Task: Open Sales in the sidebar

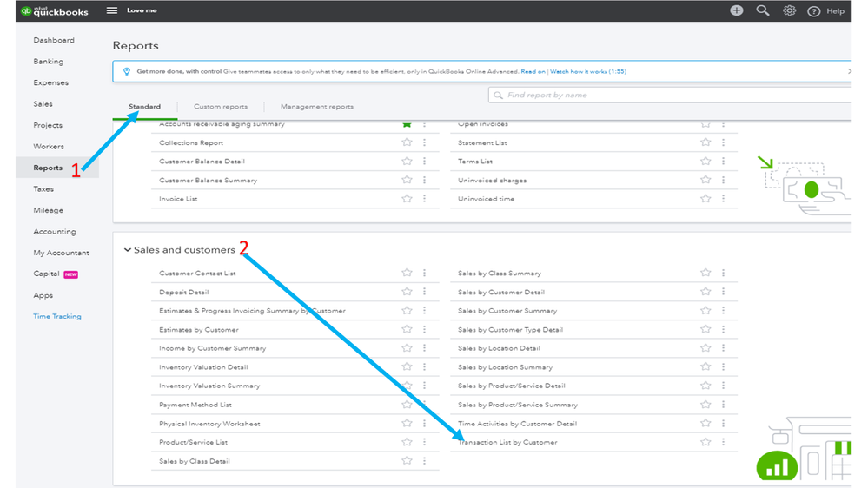Action: (43, 104)
